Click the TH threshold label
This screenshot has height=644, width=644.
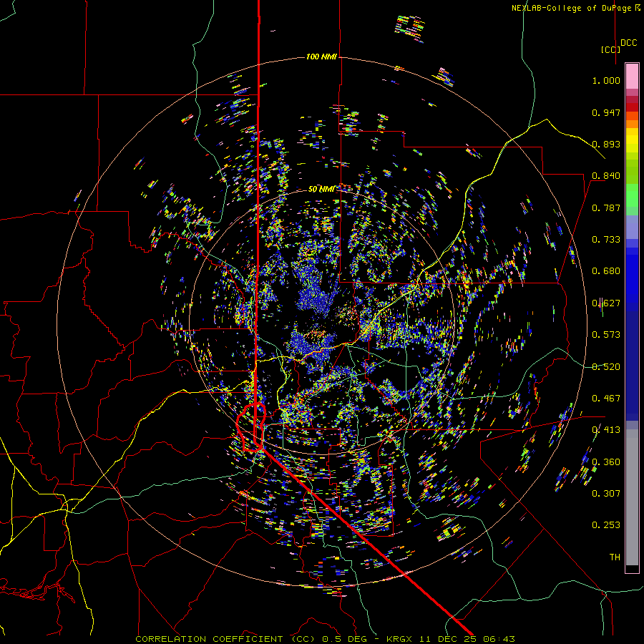tap(615, 557)
